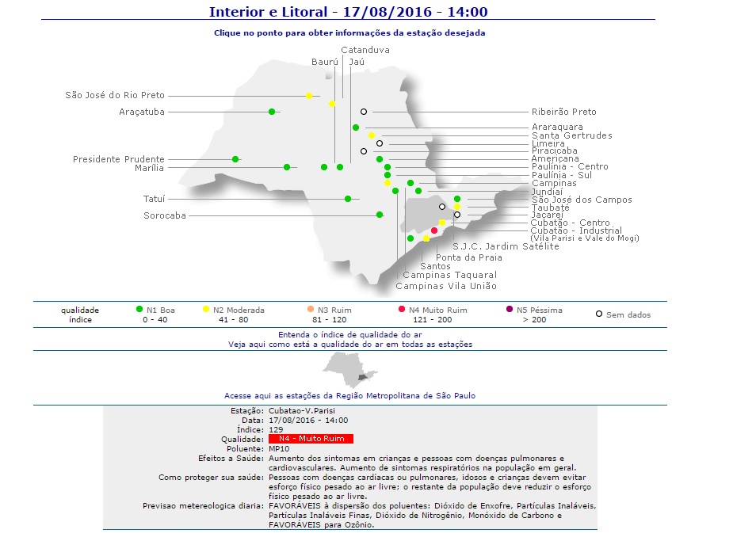
Task: Select the Campinas Taquaral station dot
Action: click(395, 191)
